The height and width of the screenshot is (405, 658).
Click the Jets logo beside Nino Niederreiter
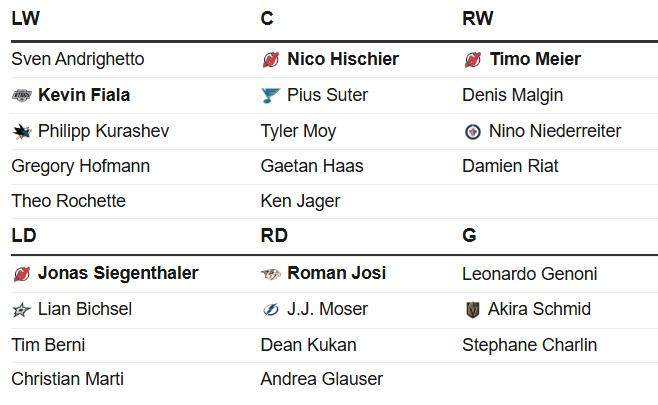pos(473,132)
